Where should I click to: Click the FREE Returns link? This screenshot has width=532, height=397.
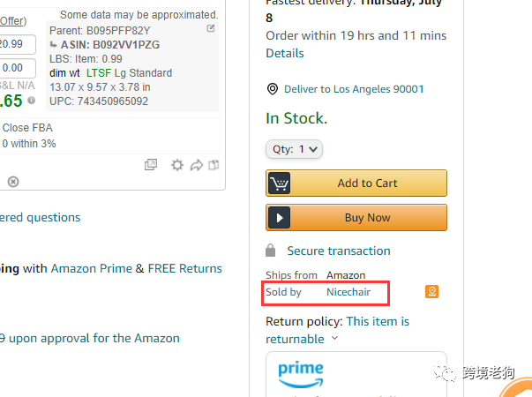tap(184, 268)
